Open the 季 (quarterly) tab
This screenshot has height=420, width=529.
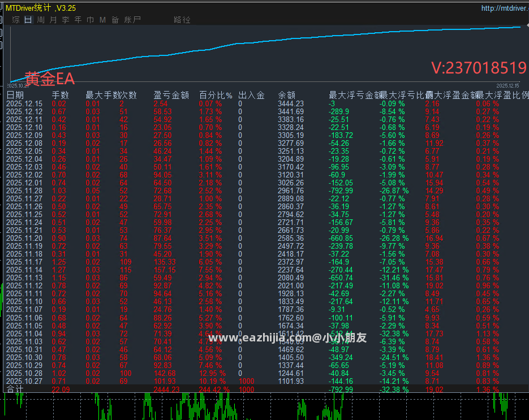coord(66,20)
